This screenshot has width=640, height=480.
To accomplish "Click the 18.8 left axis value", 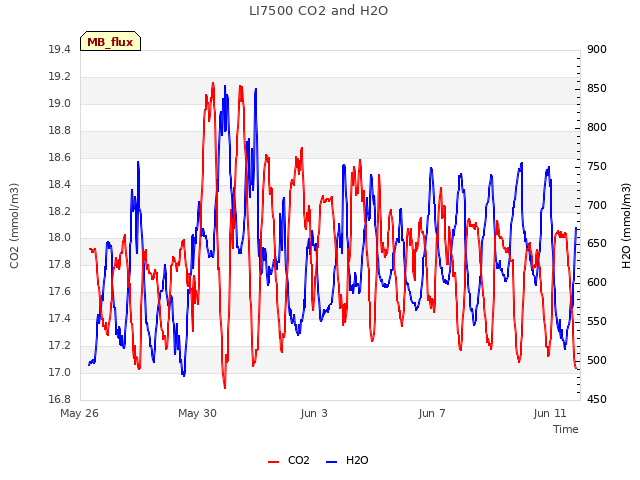I will click(60, 131).
